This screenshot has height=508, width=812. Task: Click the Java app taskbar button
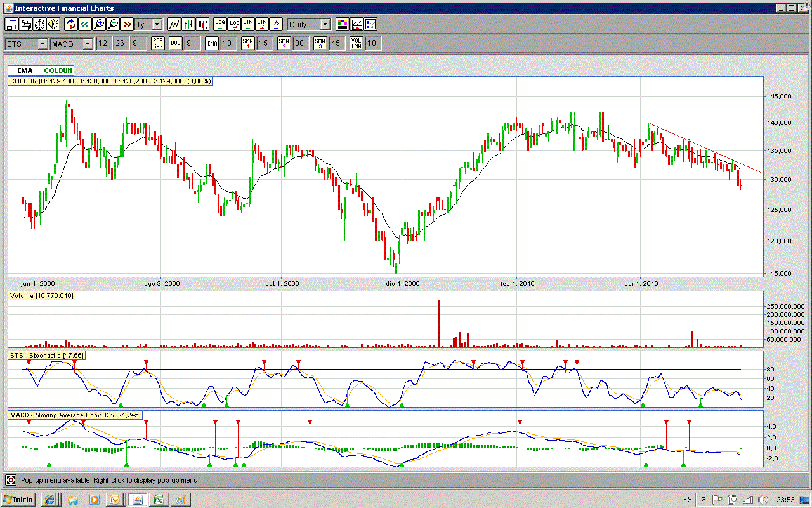(136, 500)
